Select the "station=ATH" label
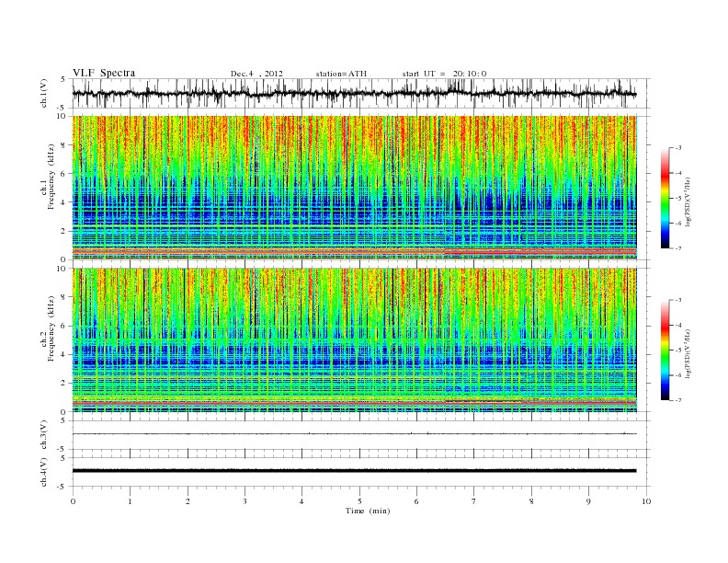 pos(341,74)
